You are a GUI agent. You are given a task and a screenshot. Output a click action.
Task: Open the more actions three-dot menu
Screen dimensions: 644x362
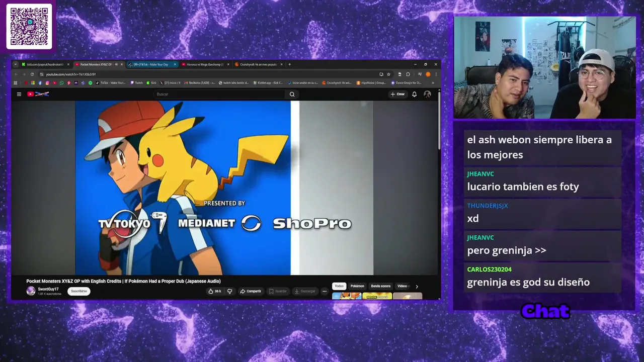click(325, 291)
